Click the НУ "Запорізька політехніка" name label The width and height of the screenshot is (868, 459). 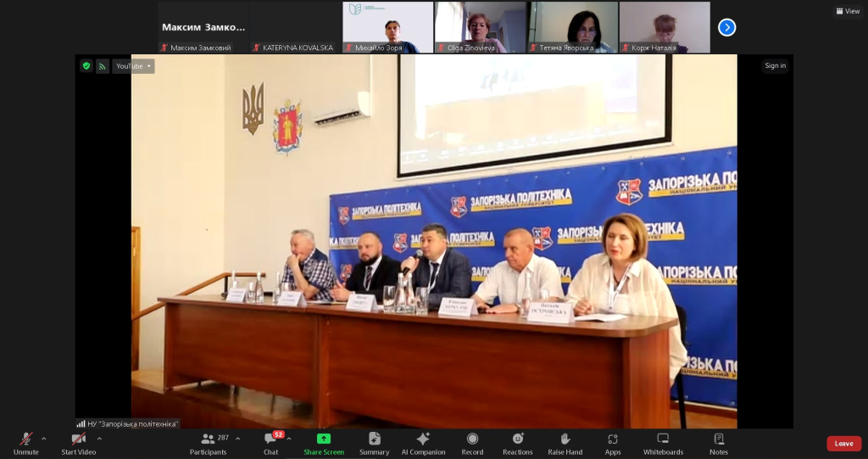(133, 424)
